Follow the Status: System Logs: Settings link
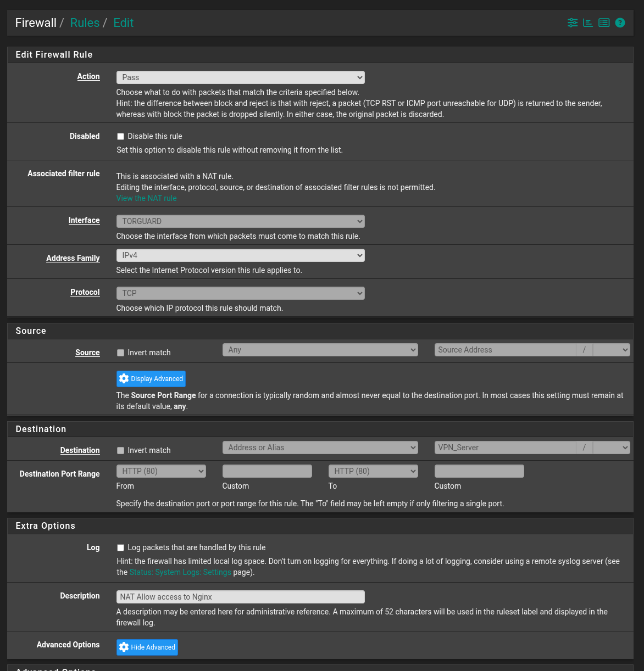Screen dimensions: 644x671 coord(180,572)
